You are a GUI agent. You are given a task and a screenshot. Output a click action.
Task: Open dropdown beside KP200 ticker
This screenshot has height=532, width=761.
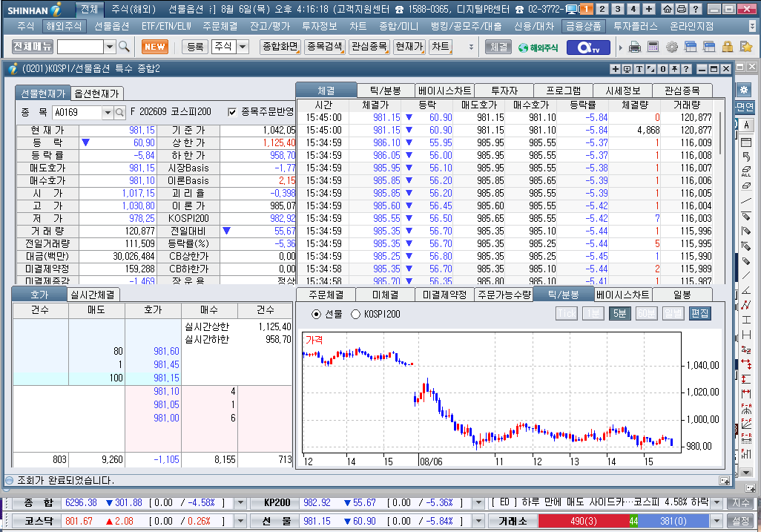(x=478, y=503)
